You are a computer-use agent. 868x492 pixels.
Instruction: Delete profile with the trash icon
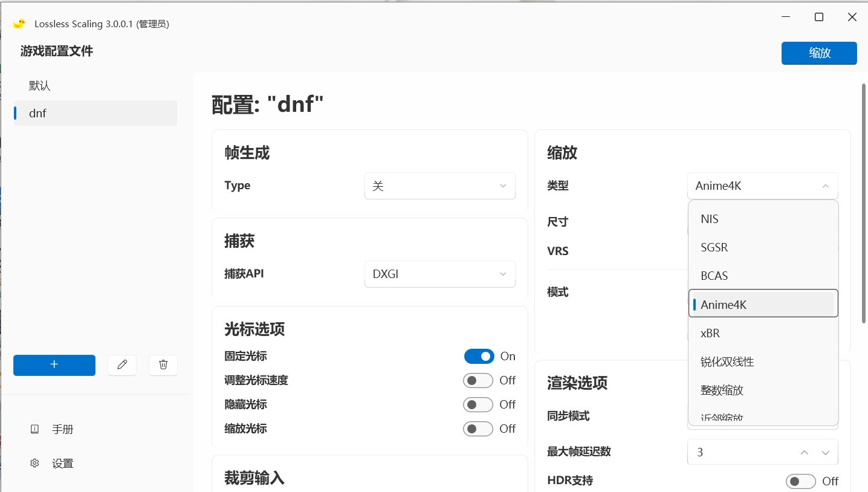coord(163,365)
